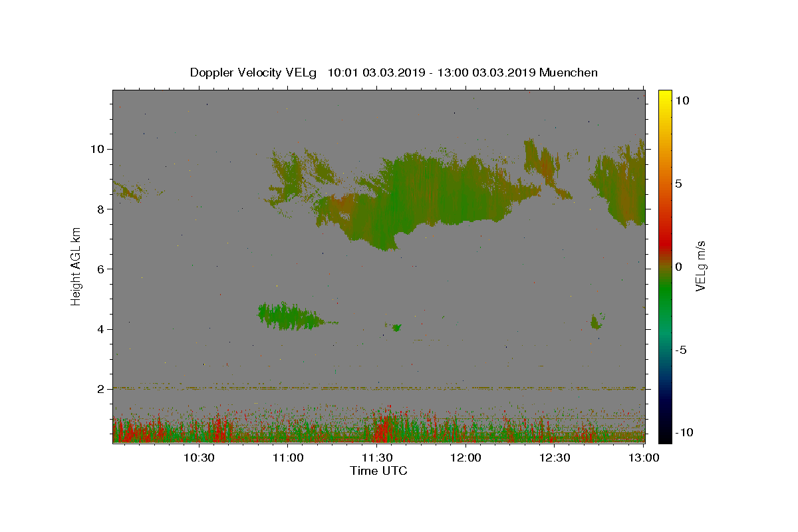Viewport: 798px width, 532px height.
Task: Click the 12:00 time tick label
Action: point(465,458)
